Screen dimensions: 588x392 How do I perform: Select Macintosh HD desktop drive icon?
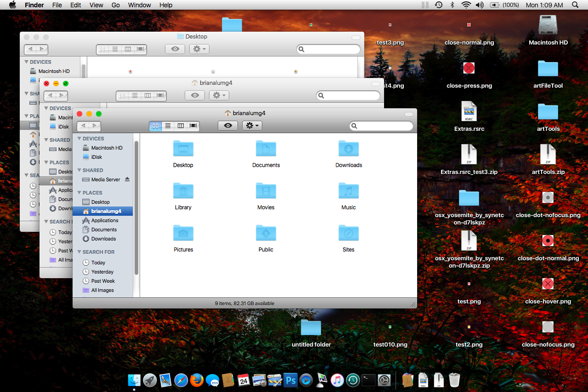548,25
